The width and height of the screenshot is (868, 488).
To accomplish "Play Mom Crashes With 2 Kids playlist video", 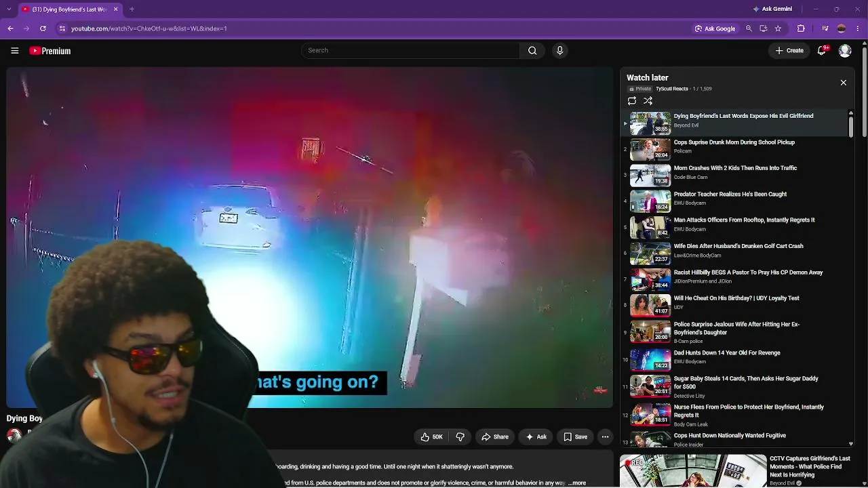I will tap(735, 168).
